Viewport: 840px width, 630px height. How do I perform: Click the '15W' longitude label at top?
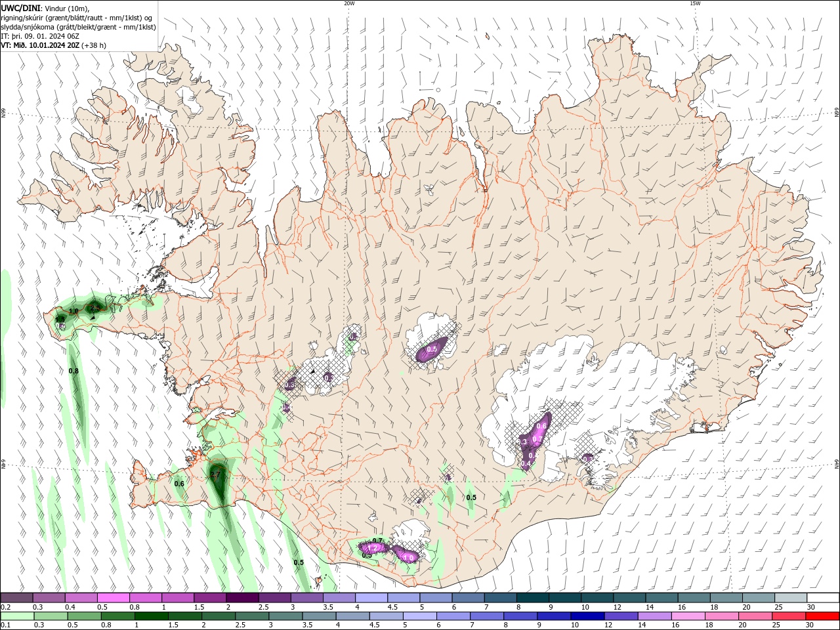(x=695, y=3)
